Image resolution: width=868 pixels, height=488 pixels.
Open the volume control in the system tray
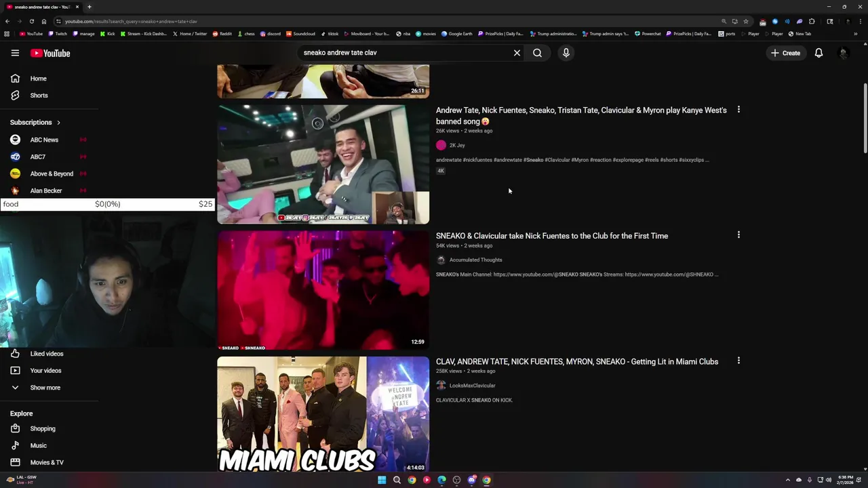828,480
